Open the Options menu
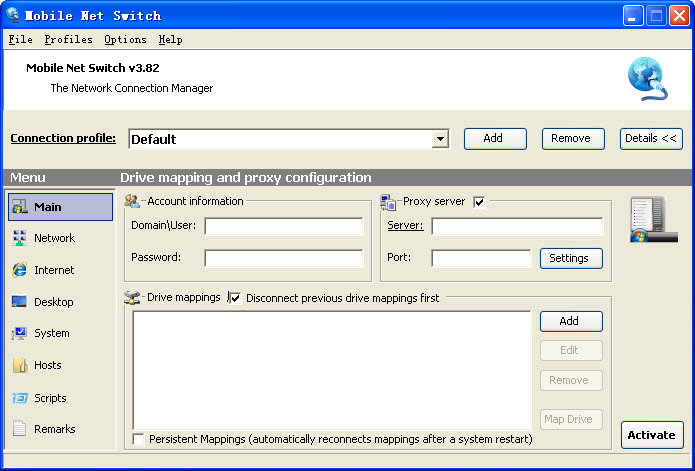The height and width of the screenshot is (471, 695). pyautogui.click(x=125, y=40)
